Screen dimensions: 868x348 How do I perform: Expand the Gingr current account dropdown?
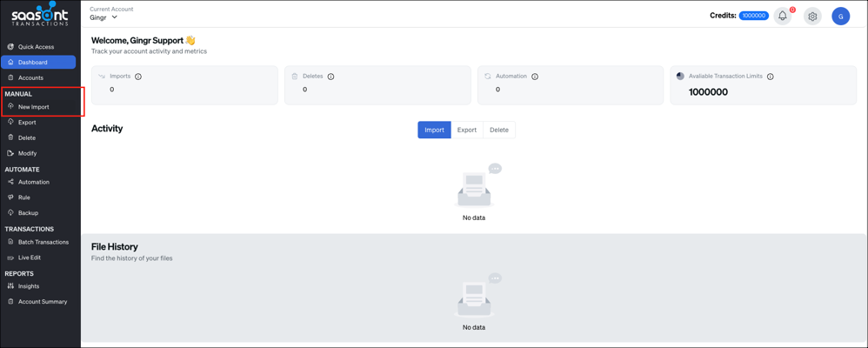pos(103,17)
